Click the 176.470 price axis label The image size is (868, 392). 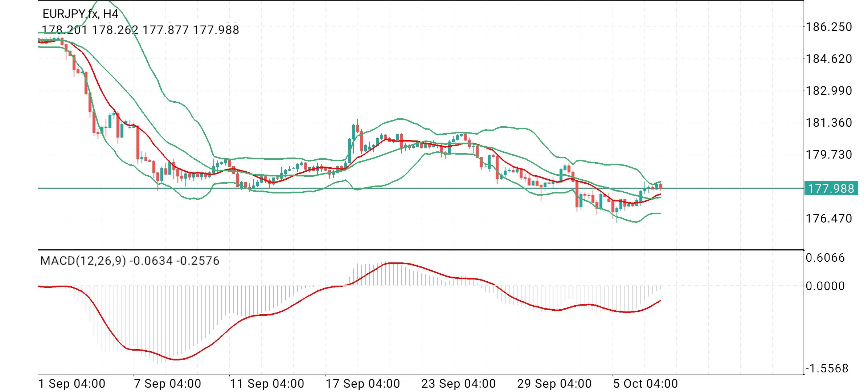[x=828, y=219]
